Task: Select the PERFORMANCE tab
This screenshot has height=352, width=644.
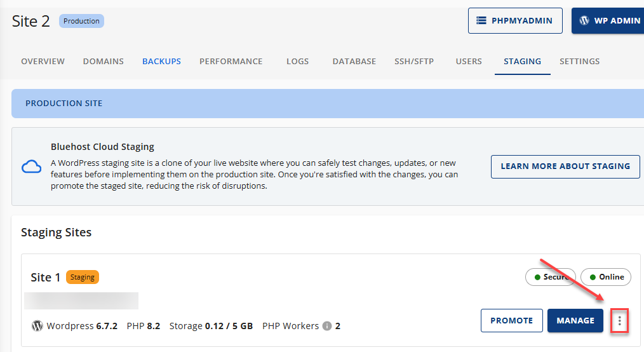Action: [231, 61]
